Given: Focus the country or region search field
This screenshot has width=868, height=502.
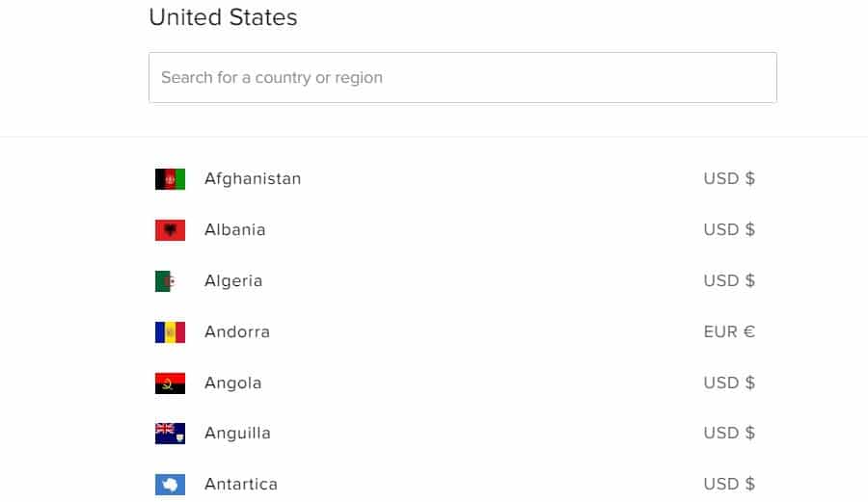Looking at the screenshot, I should tap(463, 77).
